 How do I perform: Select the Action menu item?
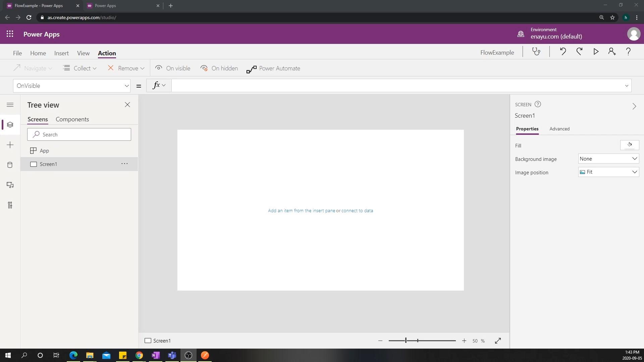pos(107,53)
